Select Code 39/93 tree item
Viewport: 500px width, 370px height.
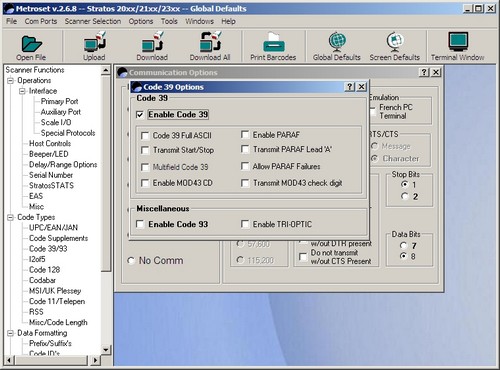click(x=48, y=249)
